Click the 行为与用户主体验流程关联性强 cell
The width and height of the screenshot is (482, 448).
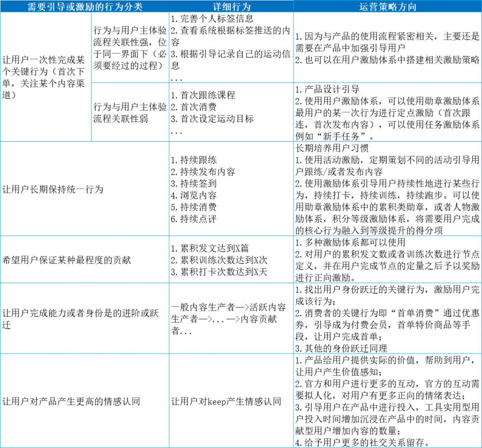tap(130, 47)
